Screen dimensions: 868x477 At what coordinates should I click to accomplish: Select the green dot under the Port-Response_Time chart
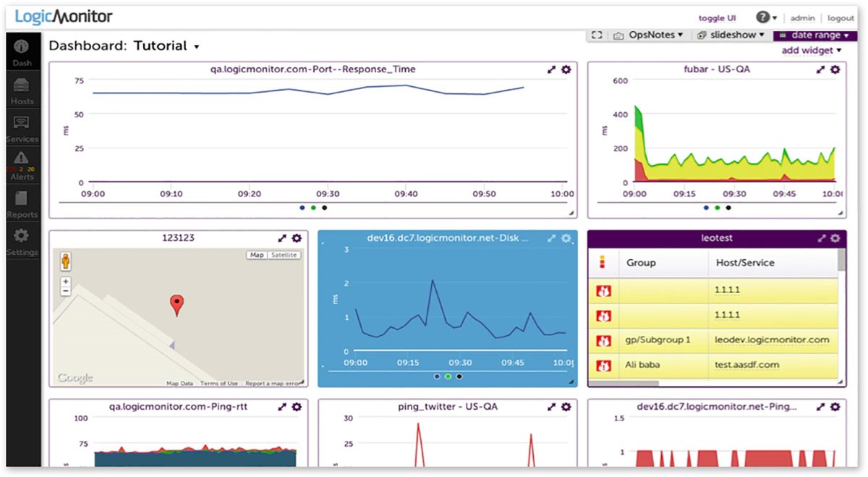coord(312,208)
